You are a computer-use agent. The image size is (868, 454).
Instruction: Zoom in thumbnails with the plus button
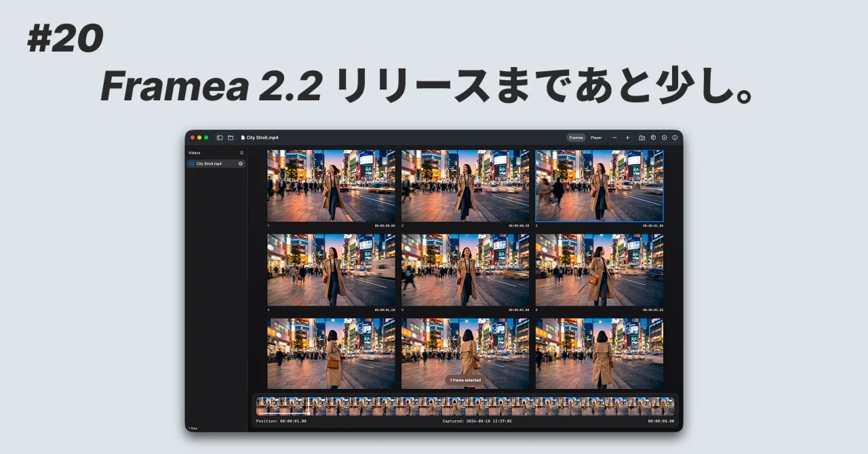click(x=627, y=138)
